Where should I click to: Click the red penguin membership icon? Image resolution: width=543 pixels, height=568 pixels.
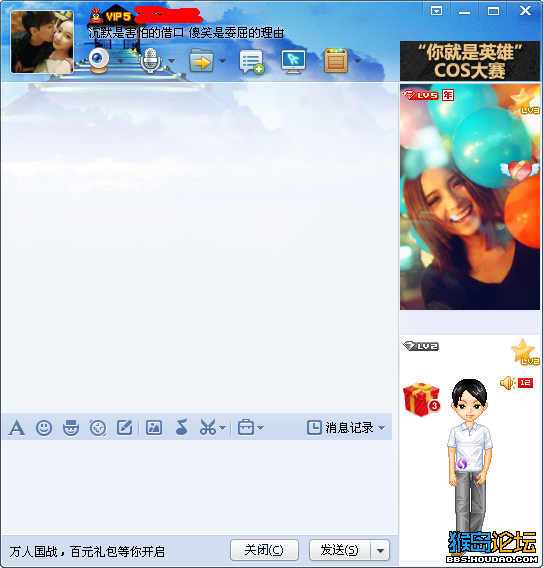point(96,15)
